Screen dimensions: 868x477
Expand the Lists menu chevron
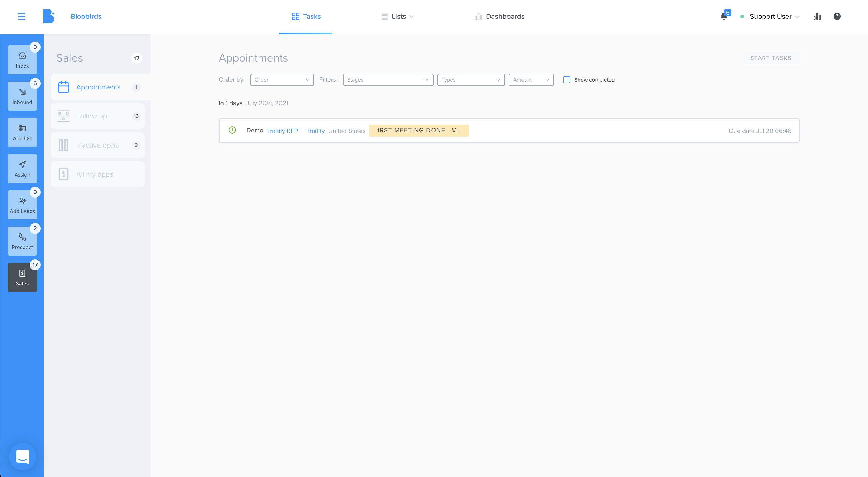pos(411,17)
